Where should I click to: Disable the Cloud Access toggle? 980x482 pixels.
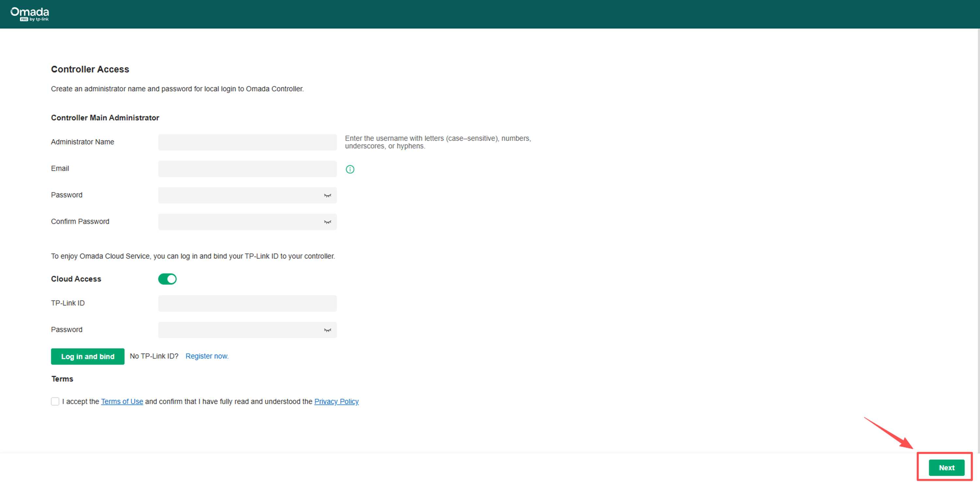pyautogui.click(x=167, y=279)
